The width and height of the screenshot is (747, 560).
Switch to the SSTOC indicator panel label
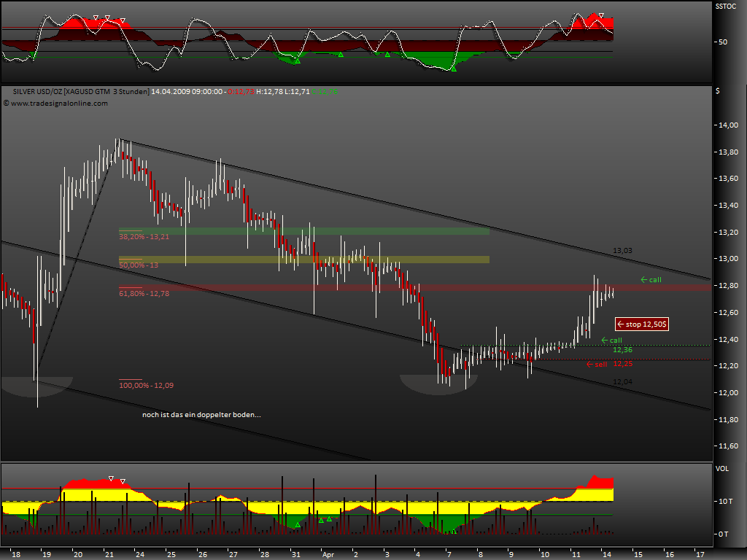pos(725,6)
